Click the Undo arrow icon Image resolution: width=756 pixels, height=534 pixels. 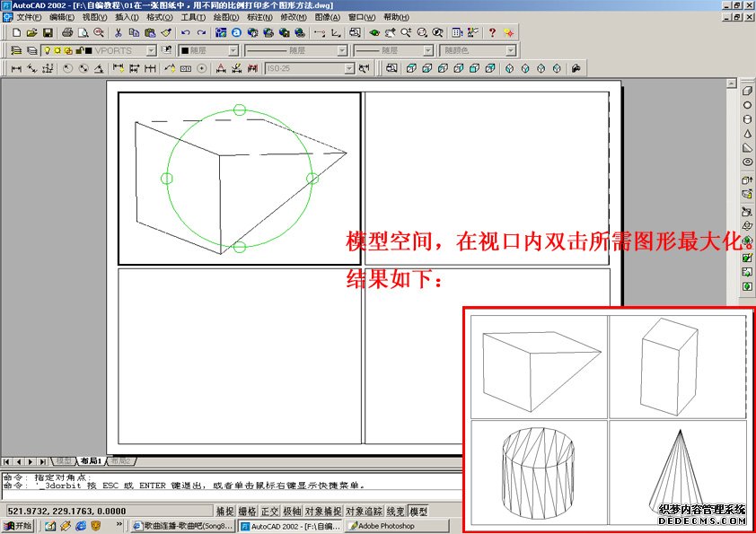[186, 33]
